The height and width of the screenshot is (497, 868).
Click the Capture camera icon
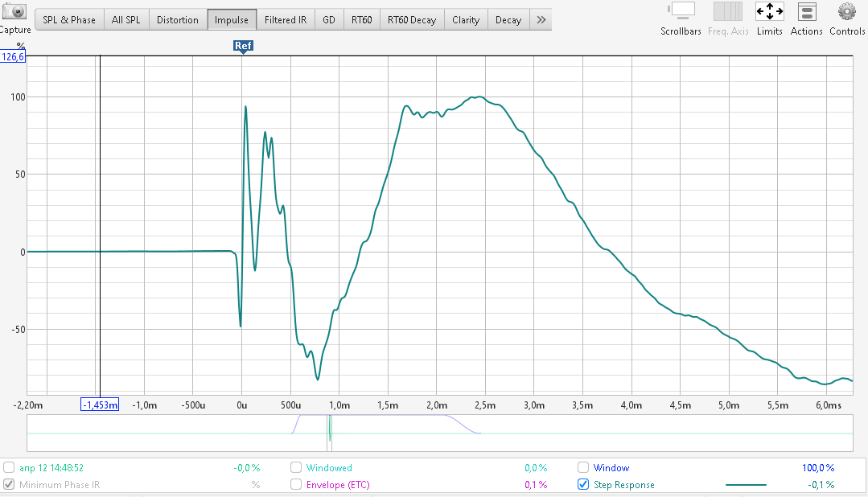point(14,13)
